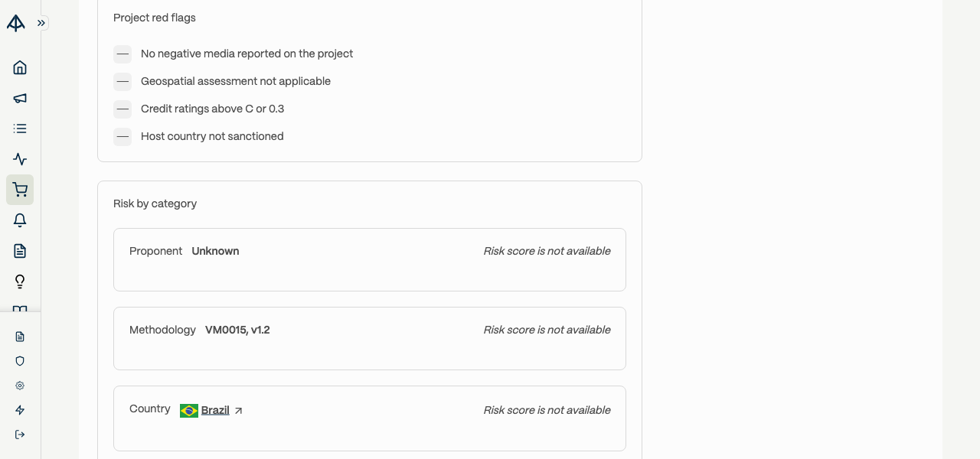Click the dash marker beside Host country not sanctioned
This screenshot has width=980, height=459.
[x=122, y=136]
